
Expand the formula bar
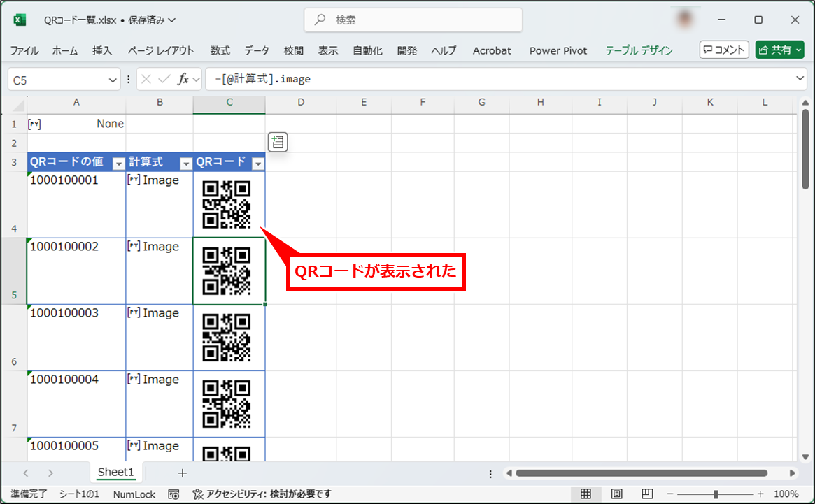tap(800, 78)
